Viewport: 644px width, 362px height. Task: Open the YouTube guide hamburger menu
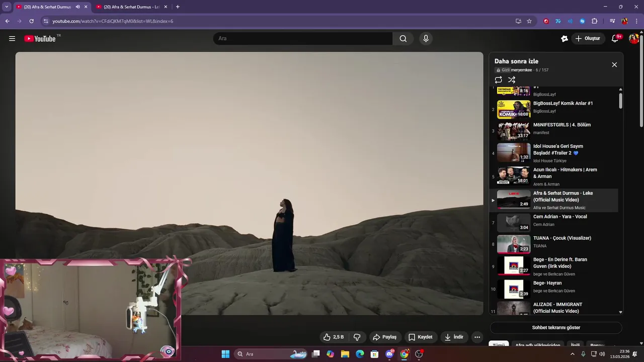12,39
